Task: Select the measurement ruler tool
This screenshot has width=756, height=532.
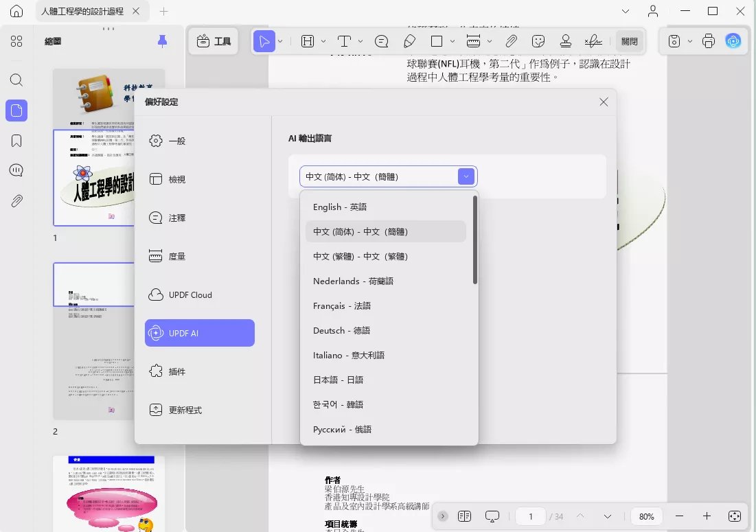Action: pos(474,41)
